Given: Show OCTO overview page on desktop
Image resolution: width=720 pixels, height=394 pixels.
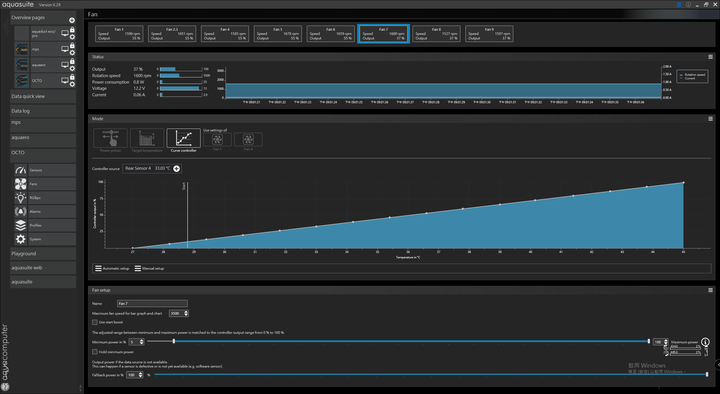Looking at the screenshot, I should (65, 80).
